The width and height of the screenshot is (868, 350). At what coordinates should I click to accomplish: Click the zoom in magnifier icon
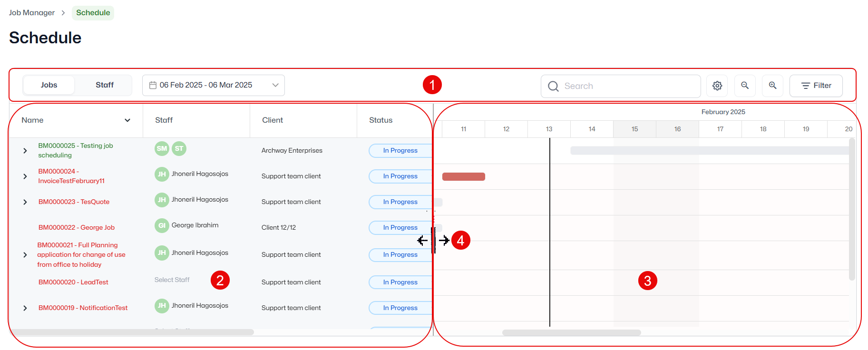coord(772,86)
